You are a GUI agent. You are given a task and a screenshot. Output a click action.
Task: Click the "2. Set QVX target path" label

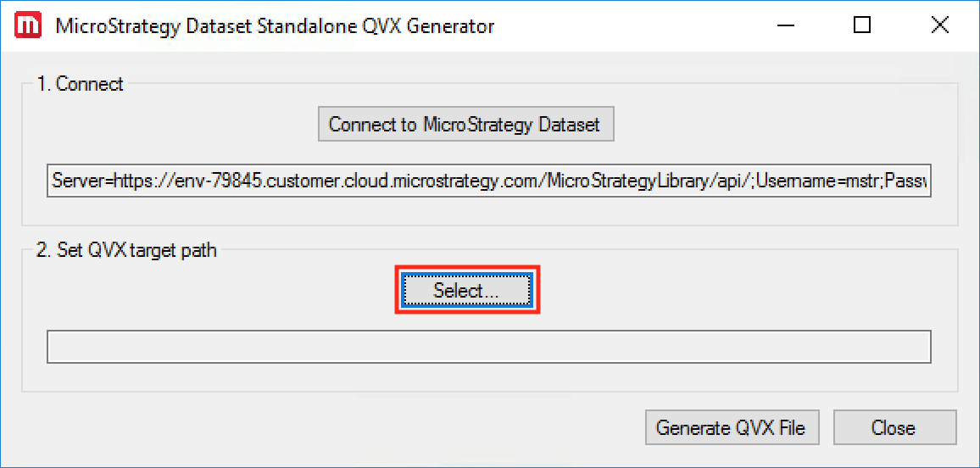point(126,250)
